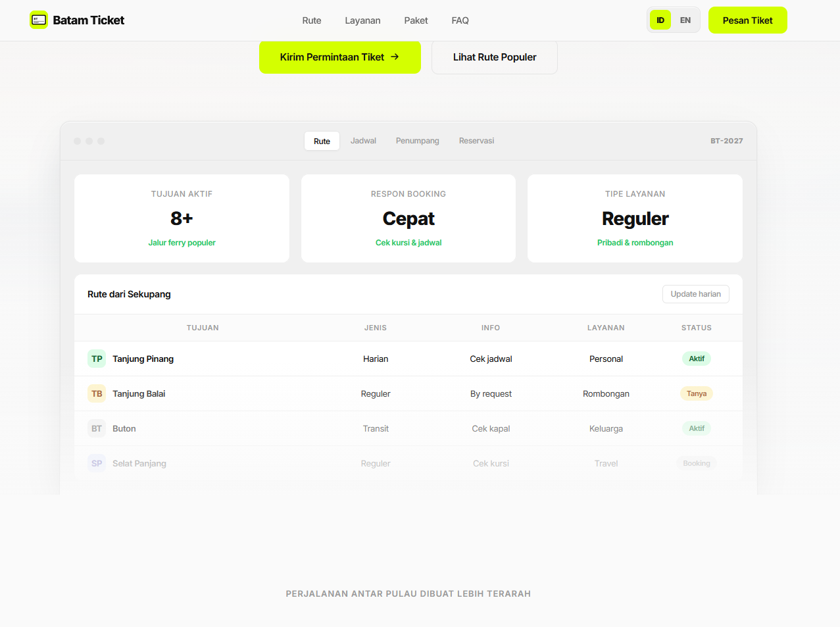The image size is (840, 627).
Task: Click the arrow in Kirim Permintaan Tiket
Action: click(395, 57)
